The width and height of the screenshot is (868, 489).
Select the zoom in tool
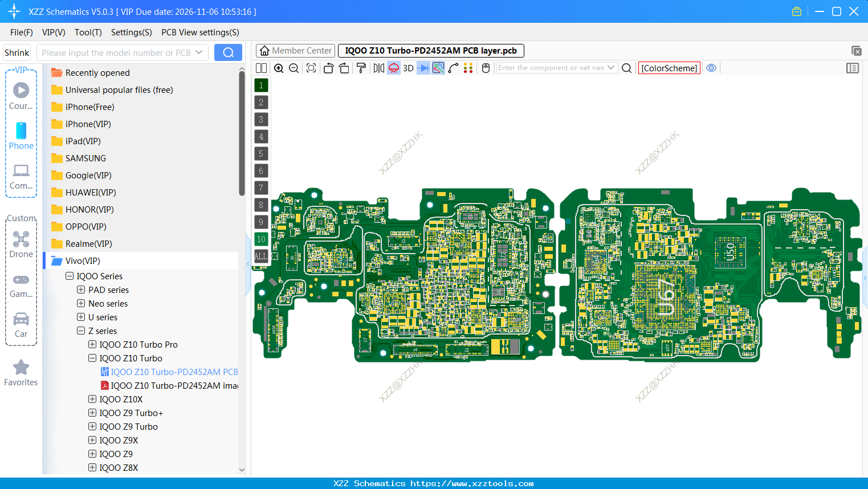279,68
